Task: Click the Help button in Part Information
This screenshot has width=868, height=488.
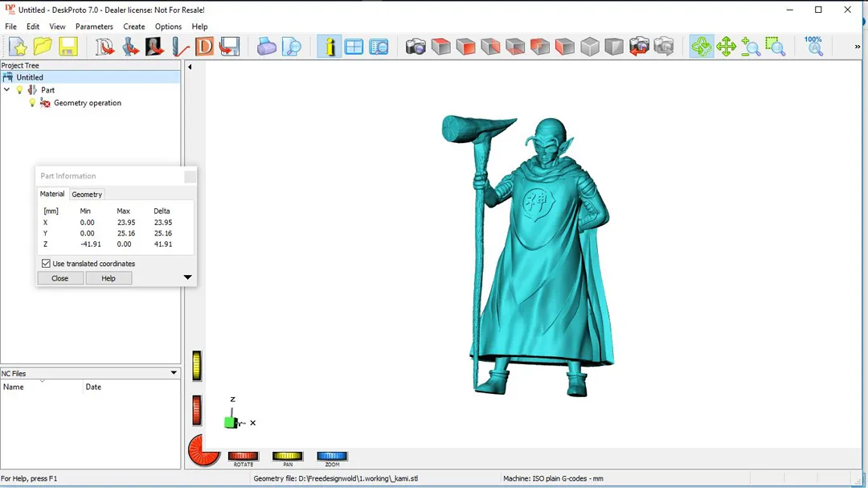Action: (x=108, y=278)
